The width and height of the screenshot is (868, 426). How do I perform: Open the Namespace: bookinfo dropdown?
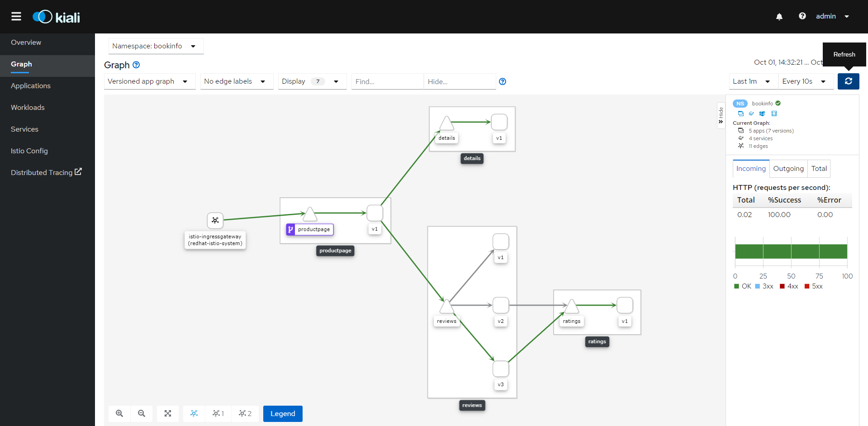pyautogui.click(x=156, y=46)
